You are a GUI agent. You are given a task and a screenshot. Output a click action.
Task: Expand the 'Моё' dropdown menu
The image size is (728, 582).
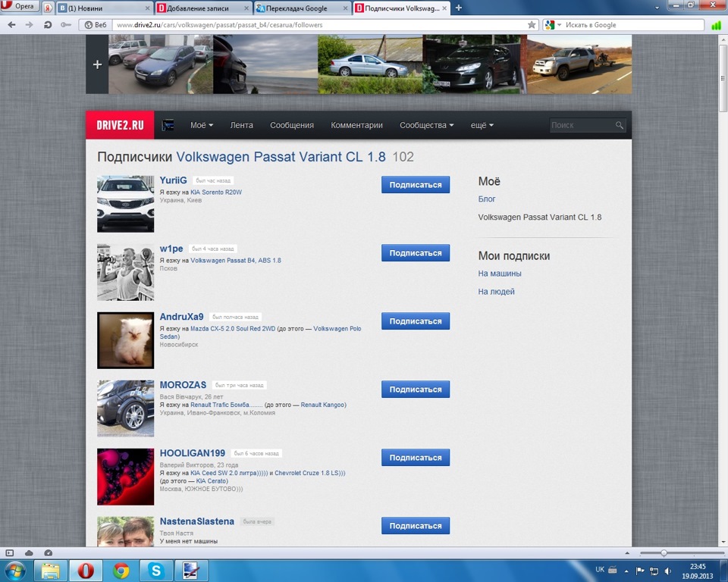(202, 125)
